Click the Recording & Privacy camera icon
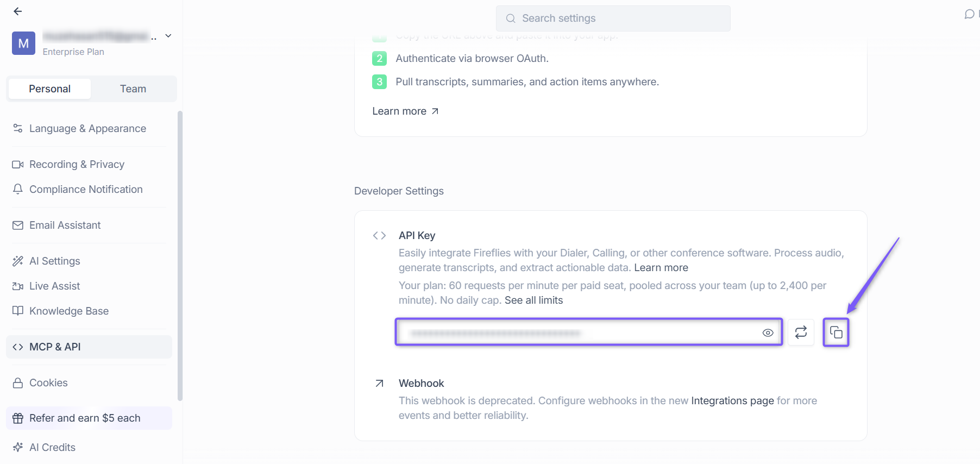The height and width of the screenshot is (464, 980). point(18,165)
